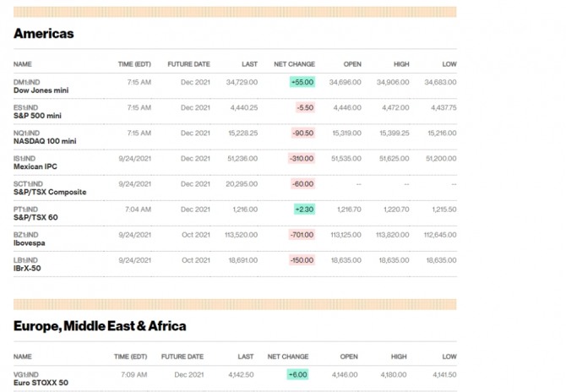Open the Dow Jones mini link

[x=40, y=90]
